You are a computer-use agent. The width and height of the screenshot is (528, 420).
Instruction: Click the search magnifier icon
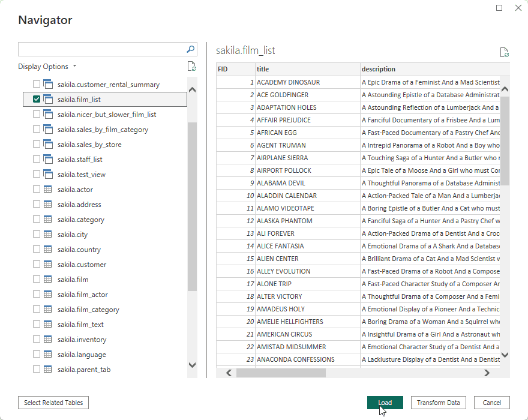(x=190, y=49)
